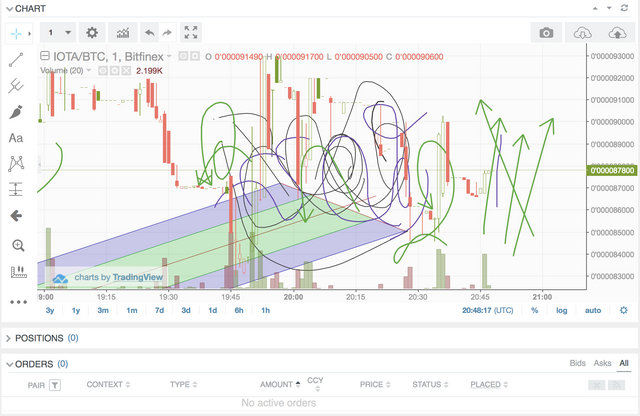Move chart panel down with arrow
Screen dimensions: 640x416
pos(609,8)
